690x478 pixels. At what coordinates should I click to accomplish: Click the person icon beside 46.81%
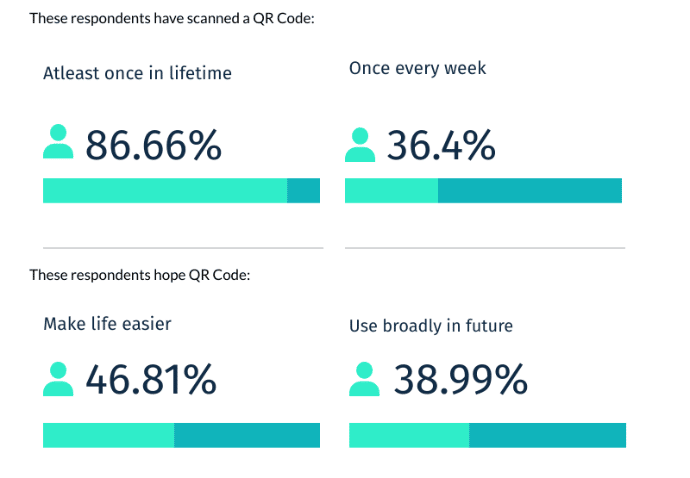[59, 378]
